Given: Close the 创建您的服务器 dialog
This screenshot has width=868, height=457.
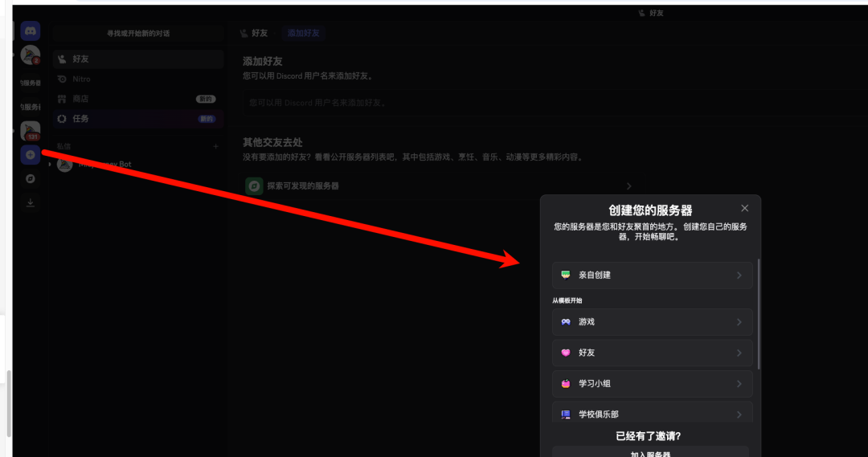Looking at the screenshot, I should click(744, 208).
